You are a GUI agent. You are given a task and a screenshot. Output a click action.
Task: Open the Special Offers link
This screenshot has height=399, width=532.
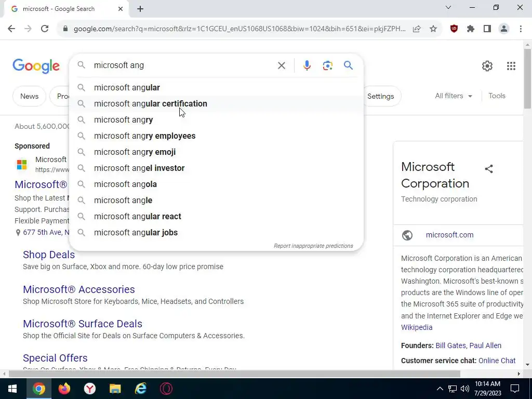(x=55, y=358)
